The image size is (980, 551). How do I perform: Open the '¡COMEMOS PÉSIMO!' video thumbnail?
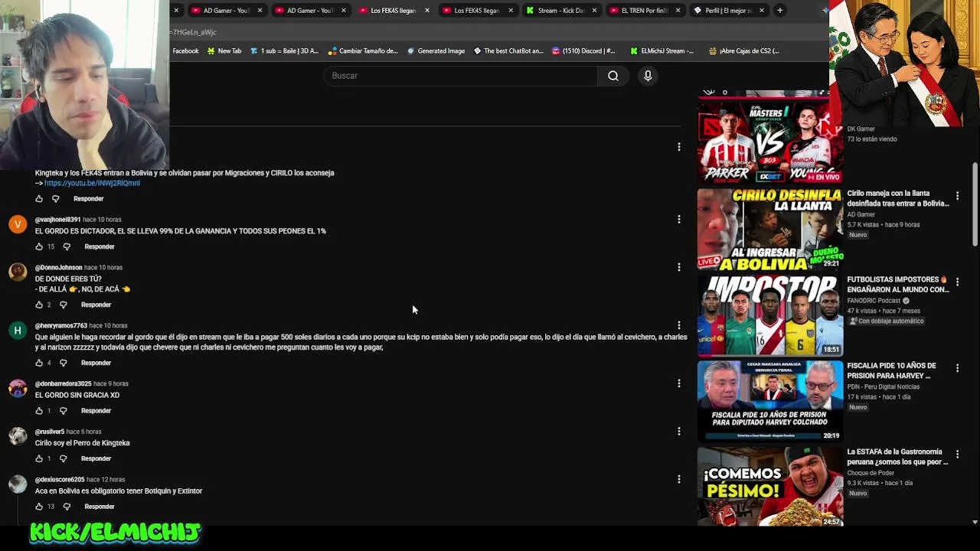coord(769,487)
